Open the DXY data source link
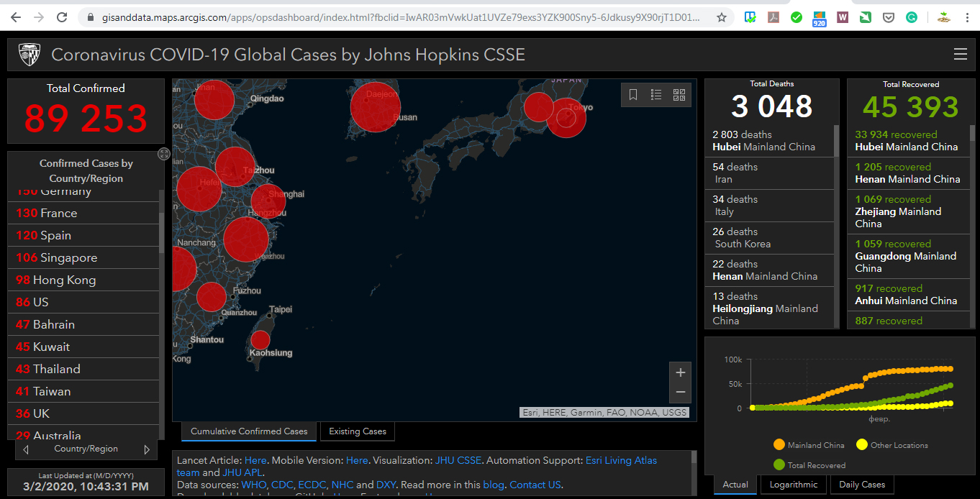The image size is (980, 499). coord(386,485)
